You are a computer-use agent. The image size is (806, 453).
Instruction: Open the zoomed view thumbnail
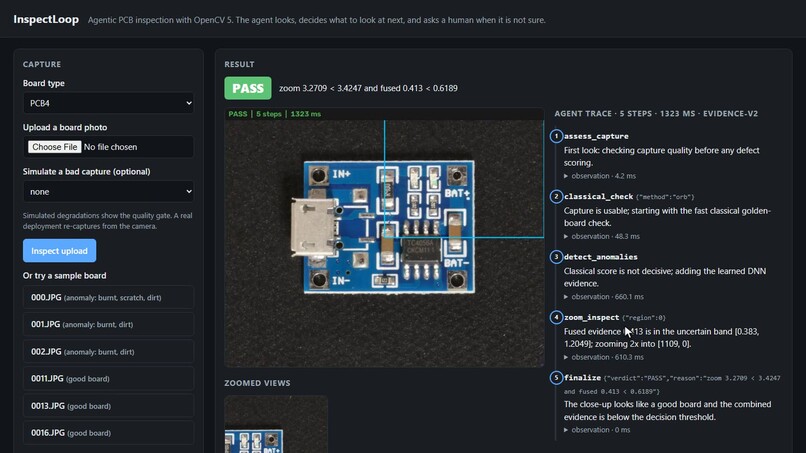[276, 424]
